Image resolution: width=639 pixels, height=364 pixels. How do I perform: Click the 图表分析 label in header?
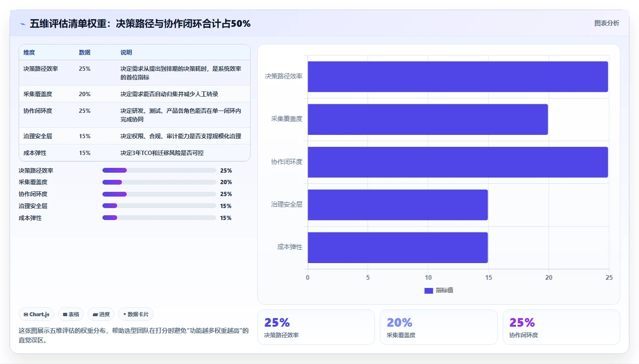[606, 23]
